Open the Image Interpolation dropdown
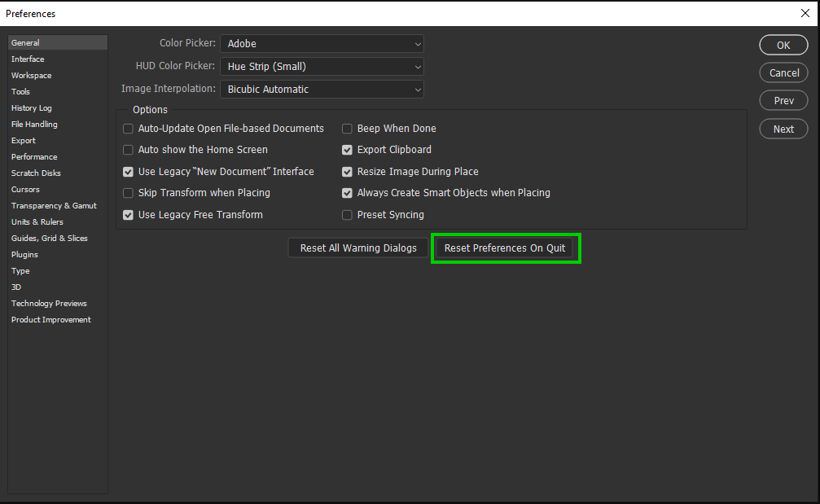The image size is (820, 504). 321,89
